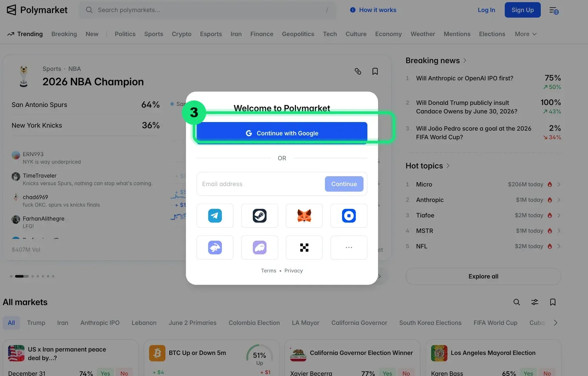Select the June 2 Primaries filter tab
The image size is (588, 376).
coord(192,323)
